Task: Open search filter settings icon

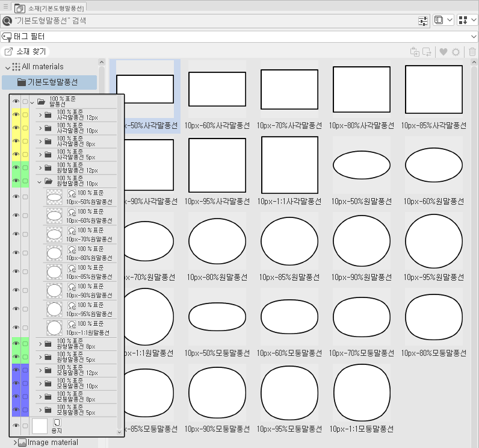Action: click(x=423, y=21)
